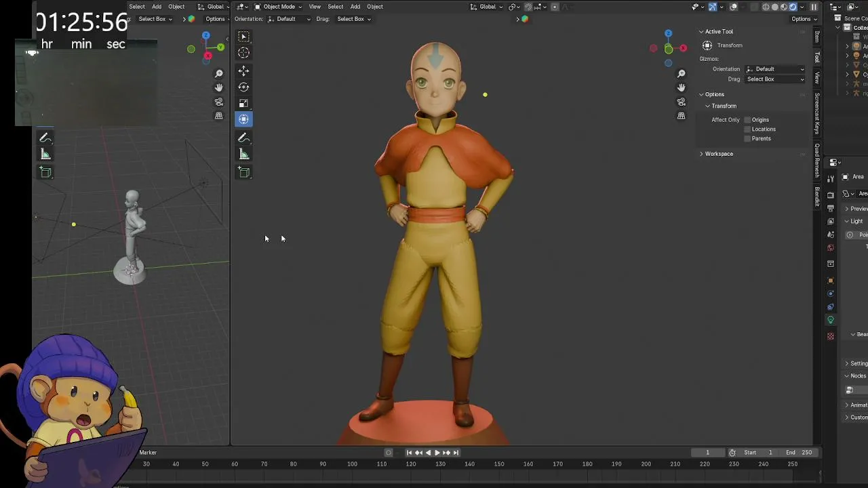Open View menu in main viewport header
Screen dimensions: 868x488
tap(315, 7)
